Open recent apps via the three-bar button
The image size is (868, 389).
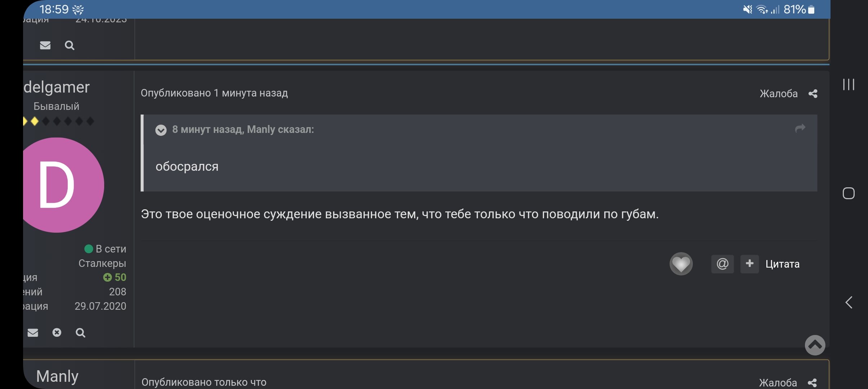coord(849,85)
